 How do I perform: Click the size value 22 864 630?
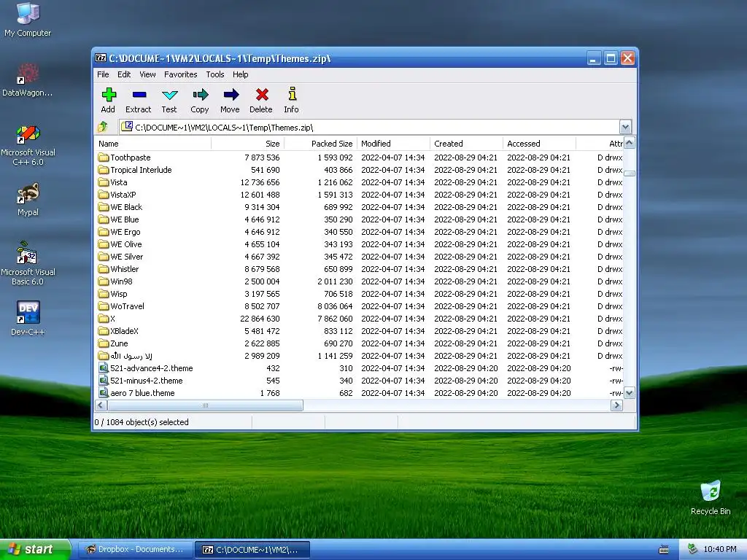point(260,319)
